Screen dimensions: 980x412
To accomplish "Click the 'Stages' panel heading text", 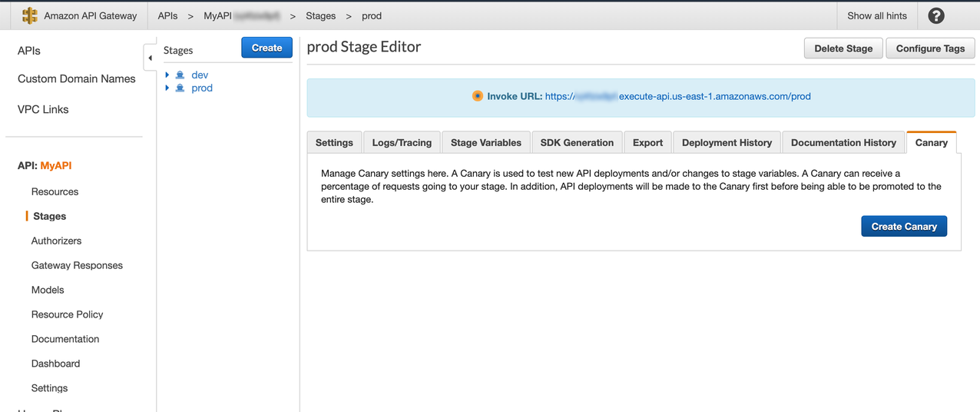I will click(178, 51).
